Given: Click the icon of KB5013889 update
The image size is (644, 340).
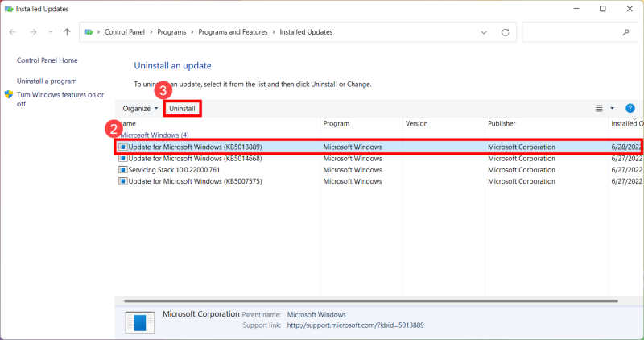Looking at the screenshot, I should (123, 147).
